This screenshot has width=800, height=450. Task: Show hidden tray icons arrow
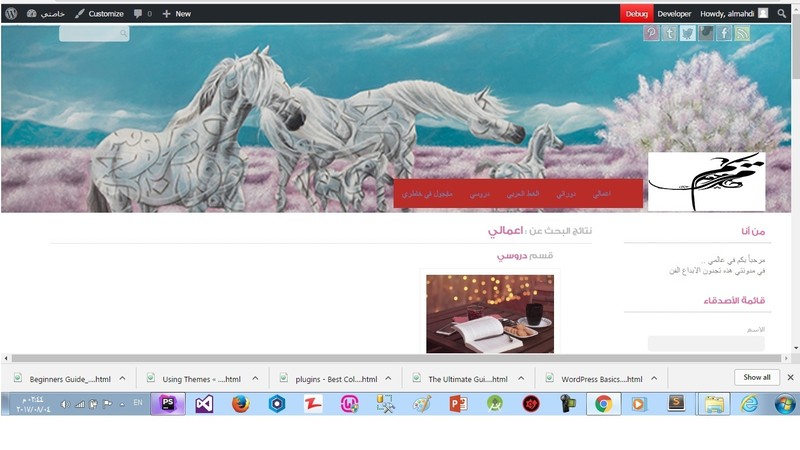tap(122, 404)
